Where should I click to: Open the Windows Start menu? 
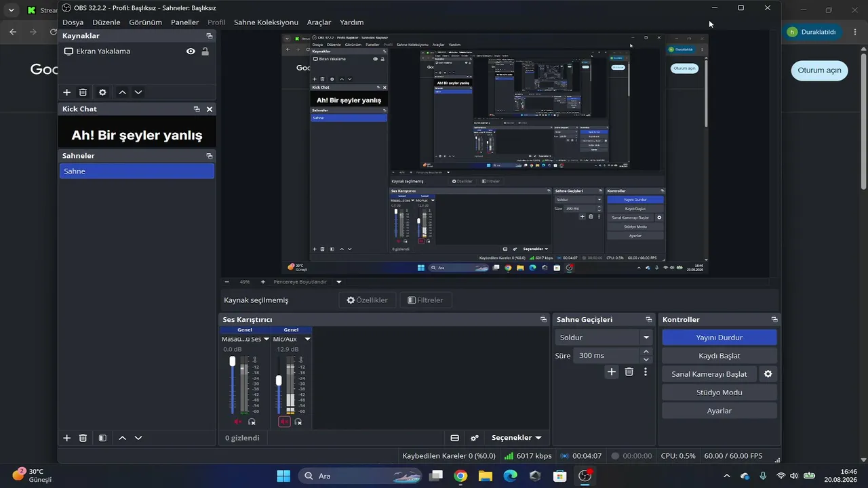click(x=283, y=476)
